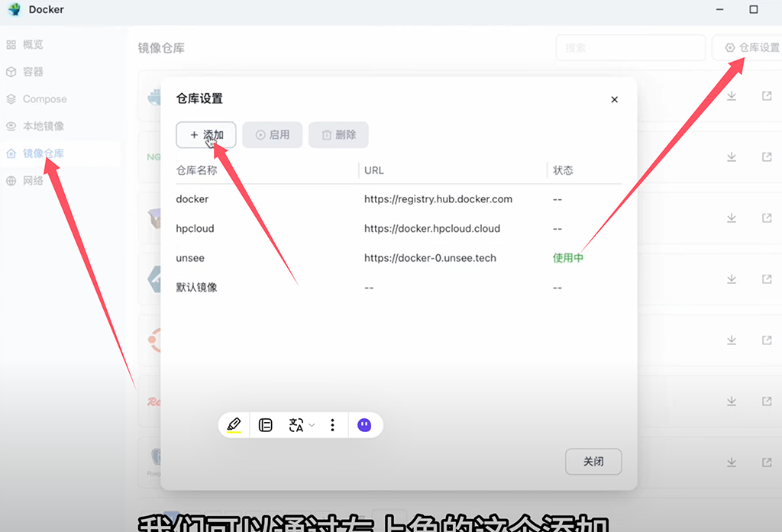Open the notes panel icon in floating toolbar
This screenshot has height=532, width=782.
[265, 425]
